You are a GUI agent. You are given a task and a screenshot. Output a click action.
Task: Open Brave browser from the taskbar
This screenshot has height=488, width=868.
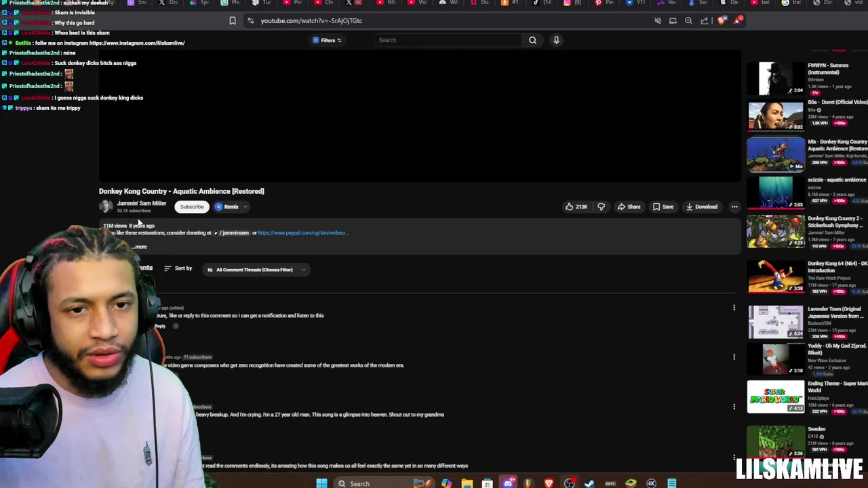pyautogui.click(x=549, y=483)
